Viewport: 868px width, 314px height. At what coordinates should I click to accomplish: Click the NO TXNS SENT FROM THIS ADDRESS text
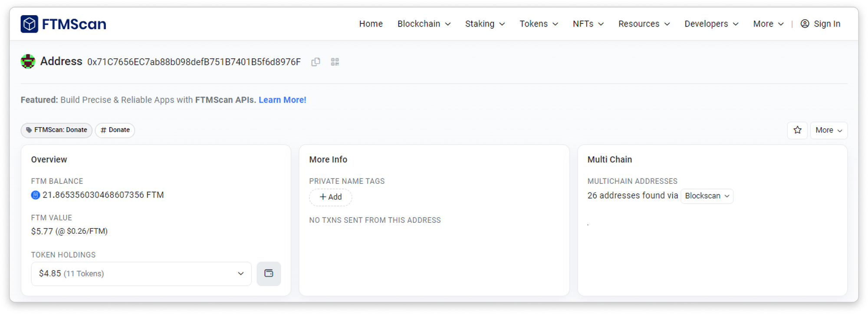pos(375,220)
